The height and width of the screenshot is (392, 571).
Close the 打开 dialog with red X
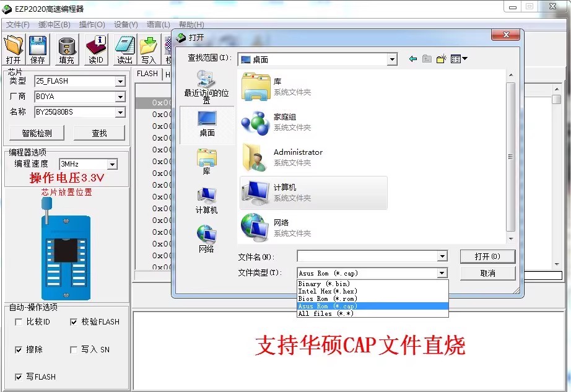[x=506, y=35]
